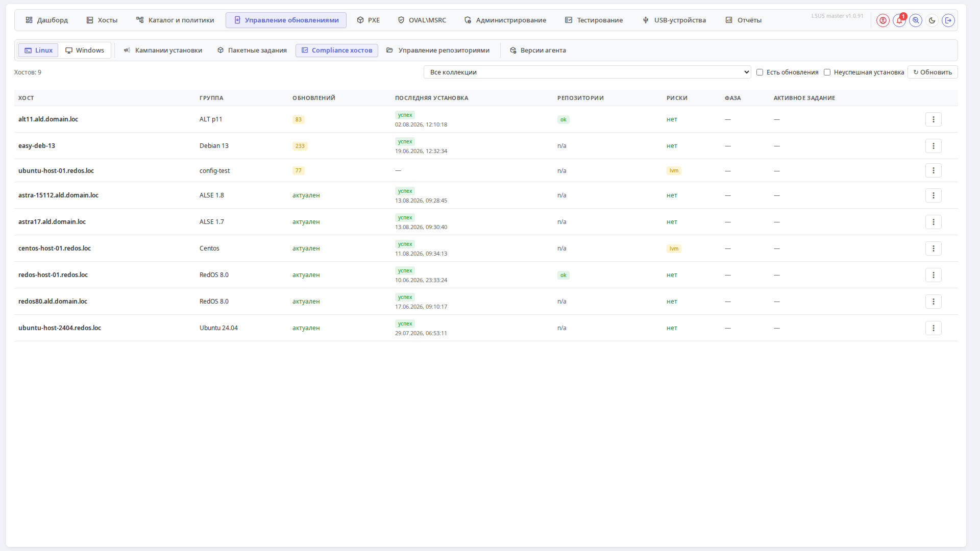Toggle dark mode moon icon
Image resolution: width=980 pixels, height=551 pixels.
pyautogui.click(x=932, y=20)
